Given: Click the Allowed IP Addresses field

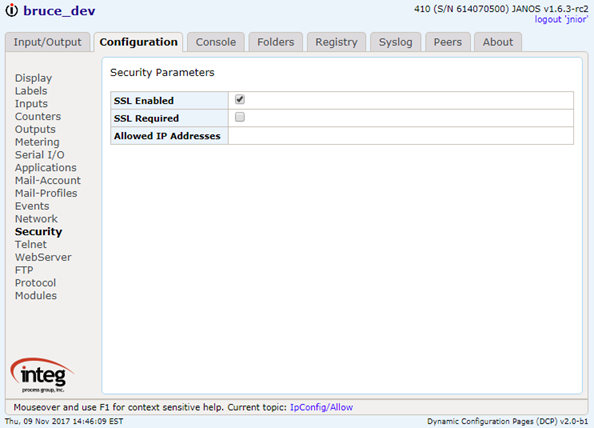Looking at the screenshot, I should [x=401, y=136].
